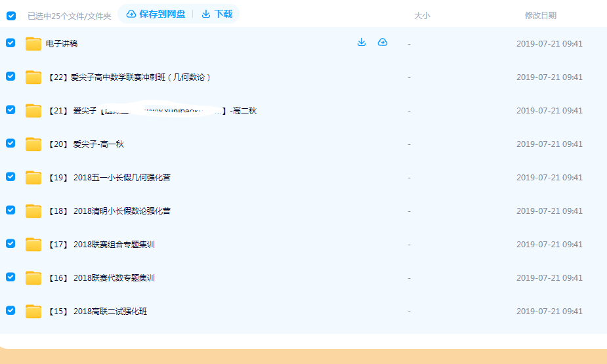Click save-to-cloud icon on 电子讲稿 row
This screenshot has height=364, width=607.
pos(383,43)
